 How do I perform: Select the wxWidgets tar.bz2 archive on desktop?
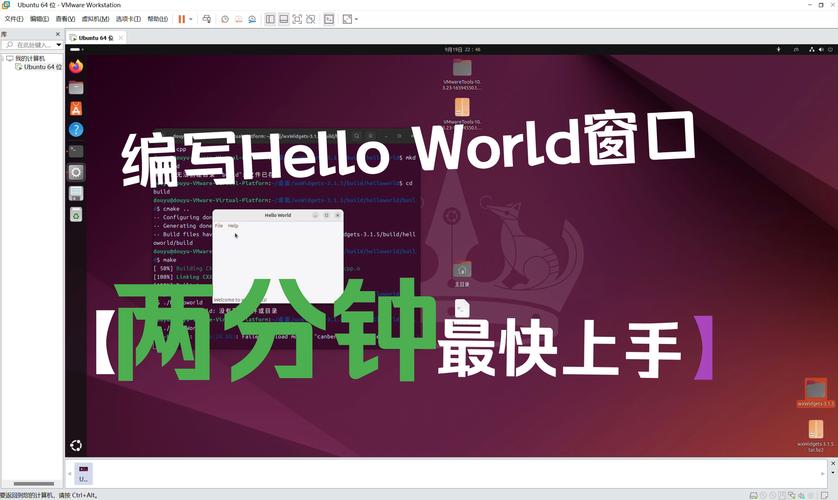(x=816, y=435)
